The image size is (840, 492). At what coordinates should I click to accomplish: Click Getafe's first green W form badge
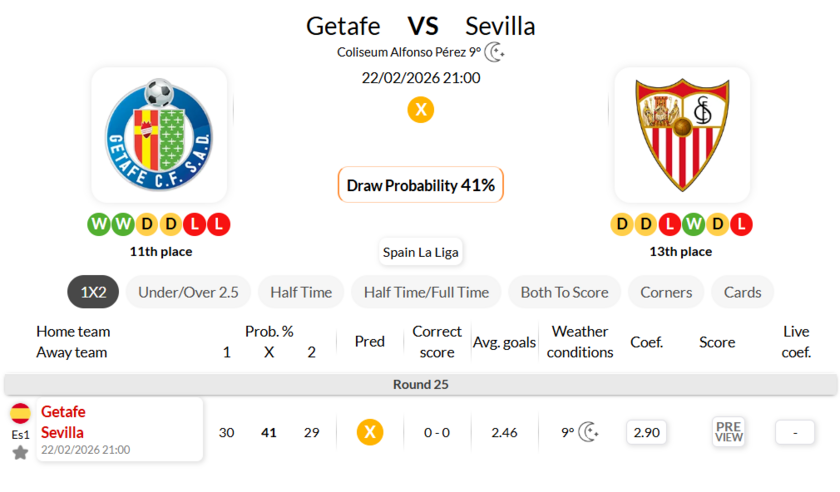[99, 224]
